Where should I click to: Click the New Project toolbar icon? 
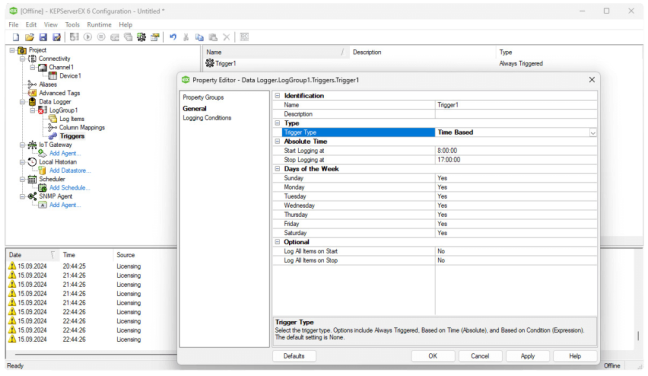pos(16,37)
